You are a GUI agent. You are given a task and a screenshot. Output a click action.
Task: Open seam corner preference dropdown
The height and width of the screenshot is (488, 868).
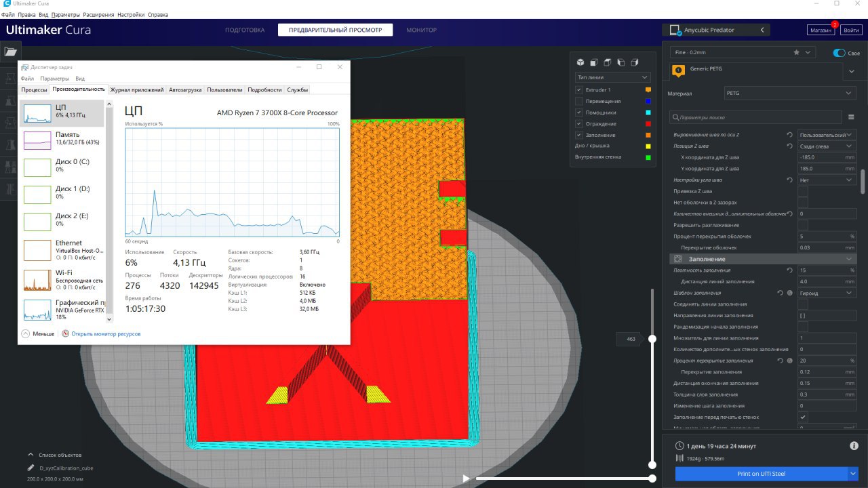827,180
